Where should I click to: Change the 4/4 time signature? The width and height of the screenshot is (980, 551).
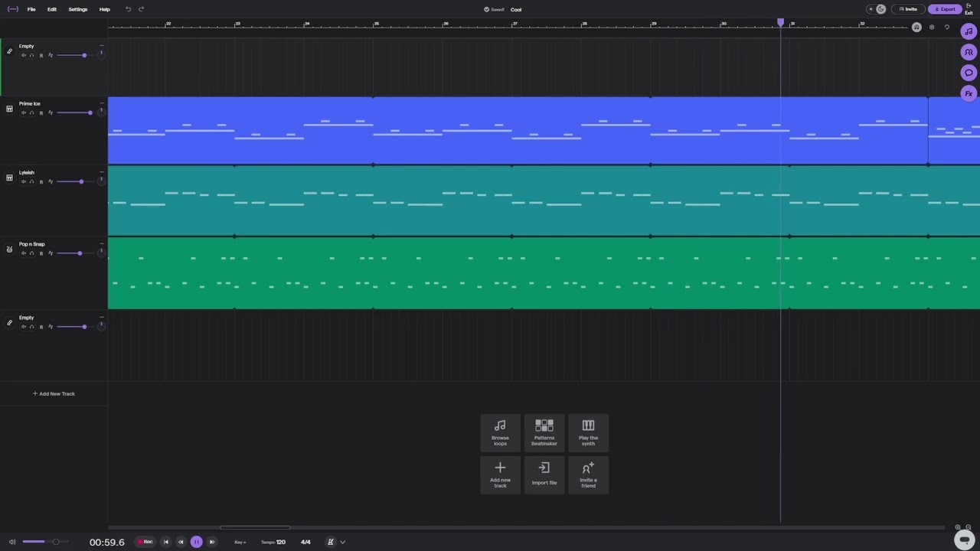[305, 542]
